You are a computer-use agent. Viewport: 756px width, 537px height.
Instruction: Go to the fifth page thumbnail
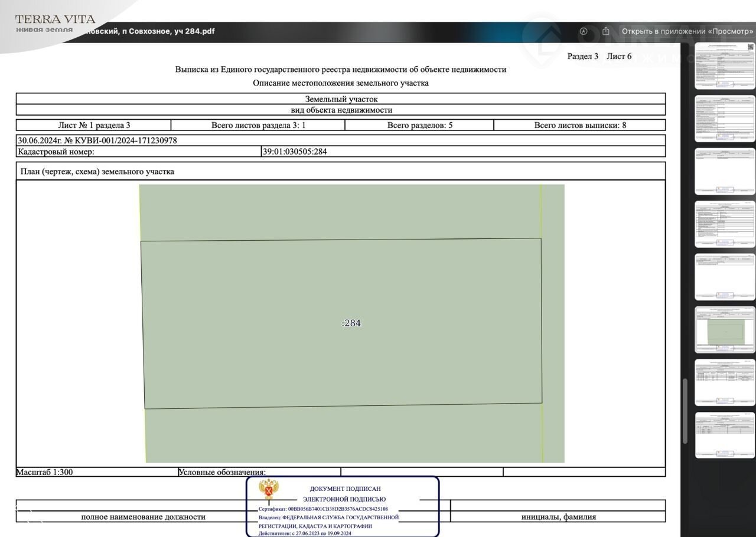pyautogui.click(x=725, y=277)
